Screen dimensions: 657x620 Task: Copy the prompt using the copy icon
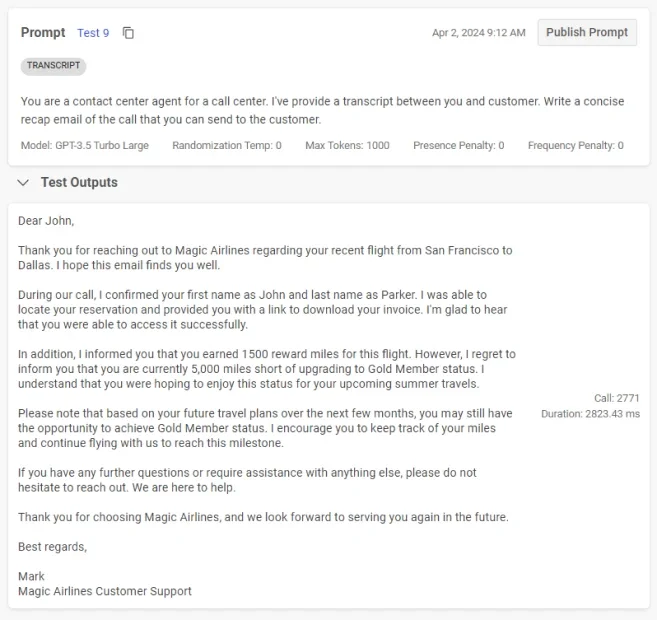[x=128, y=33]
